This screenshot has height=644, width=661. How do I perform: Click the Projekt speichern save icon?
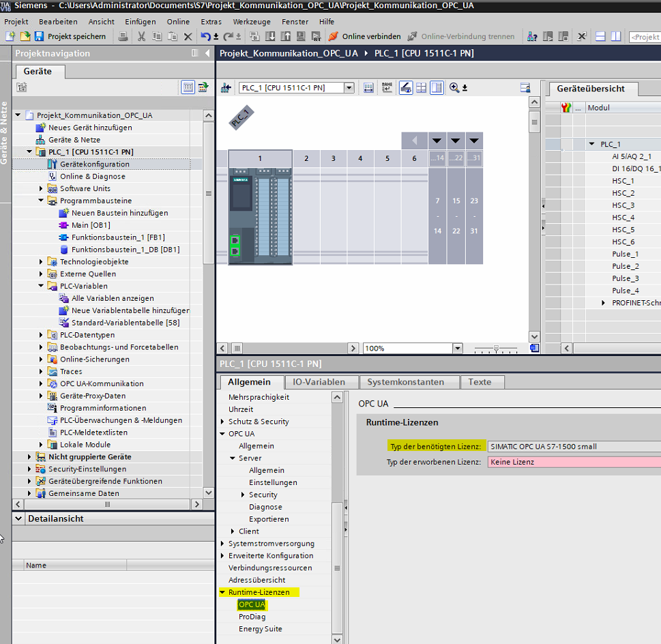pyautogui.click(x=39, y=37)
